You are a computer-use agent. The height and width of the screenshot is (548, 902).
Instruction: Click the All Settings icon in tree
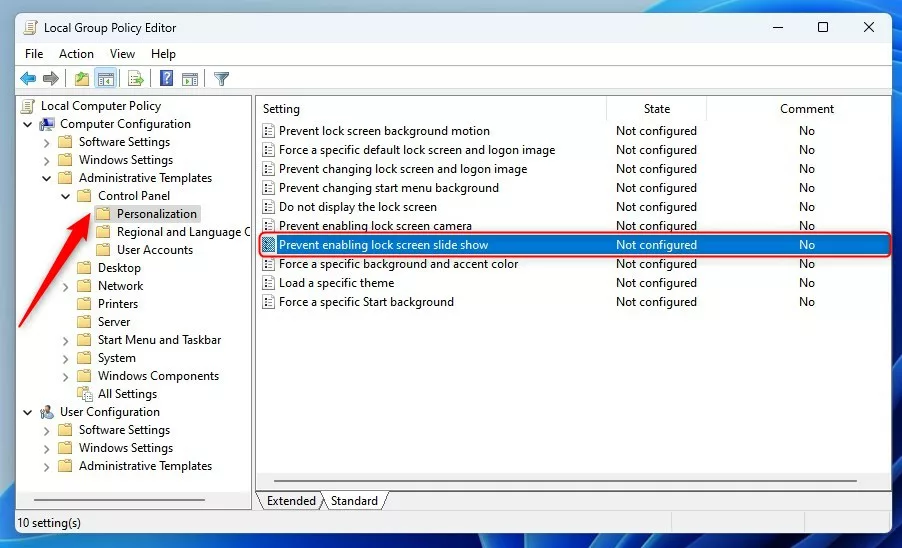(85, 394)
